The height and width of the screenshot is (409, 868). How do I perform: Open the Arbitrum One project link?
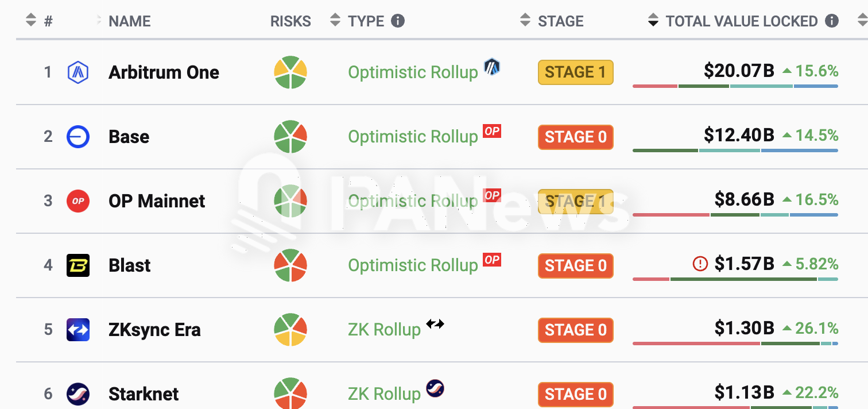tap(164, 72)
